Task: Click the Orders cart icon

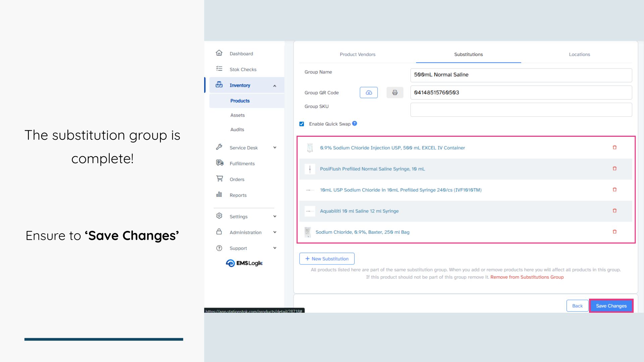Action: coord(219,179)
